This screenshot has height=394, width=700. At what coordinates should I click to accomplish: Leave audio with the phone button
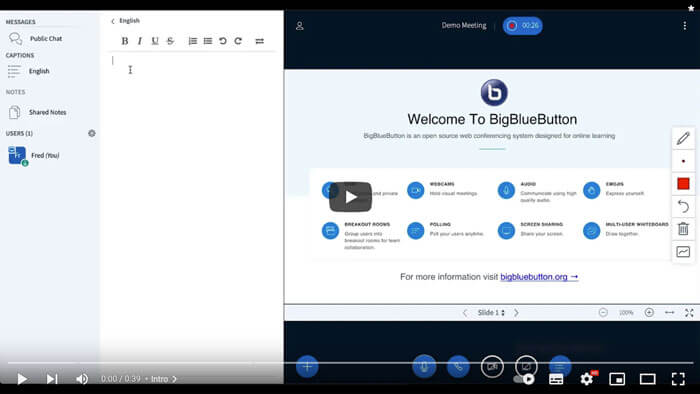(458, 366)
